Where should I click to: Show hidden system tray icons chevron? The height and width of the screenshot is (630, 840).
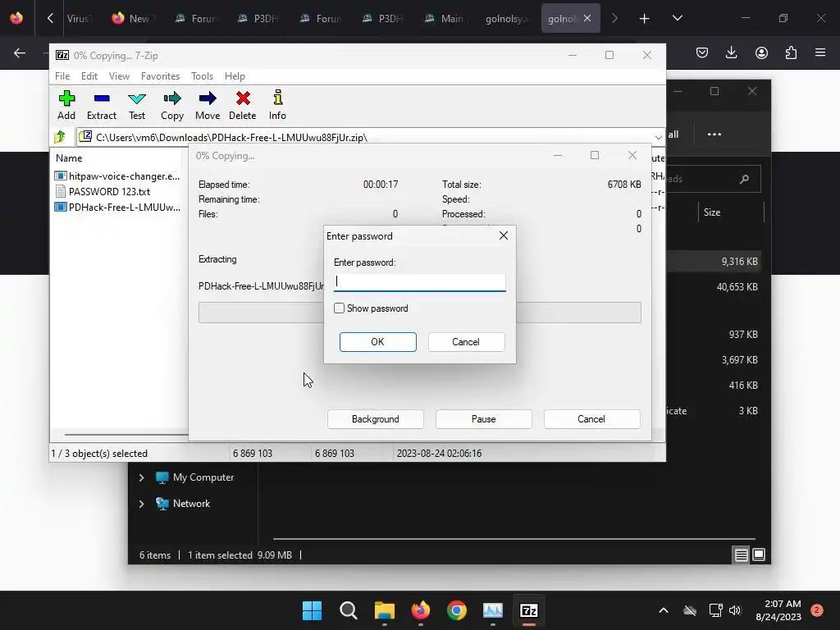click(x=663, y=610)
